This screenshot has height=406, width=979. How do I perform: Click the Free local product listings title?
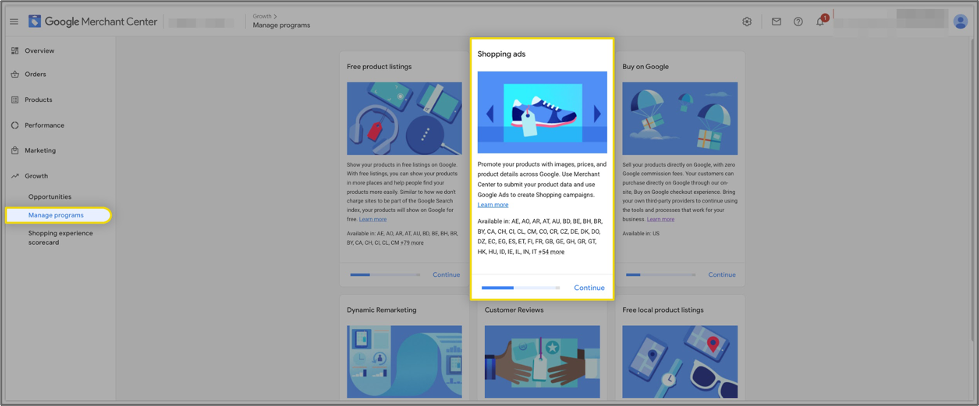(663, 310)
